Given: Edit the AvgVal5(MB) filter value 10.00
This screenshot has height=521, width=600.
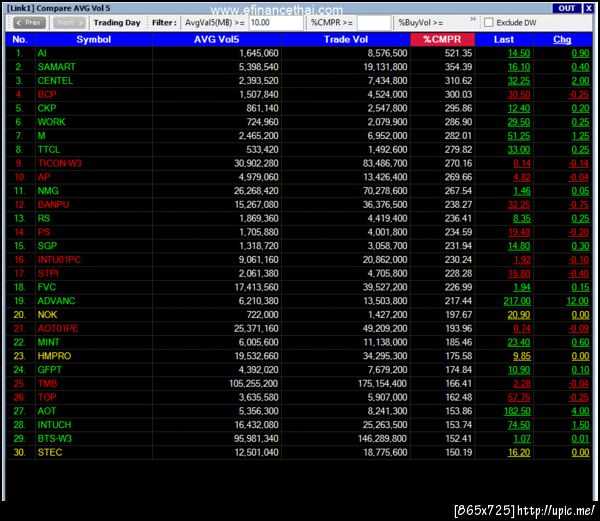Looking at the screenshot, I should click(x=276, y=23).
